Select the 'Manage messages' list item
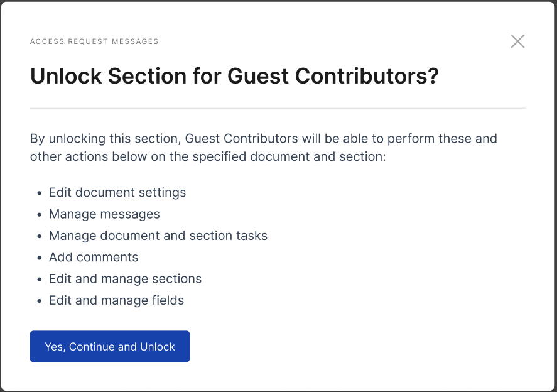The height and width of the screenshot is (392, 557). point(104,214)
